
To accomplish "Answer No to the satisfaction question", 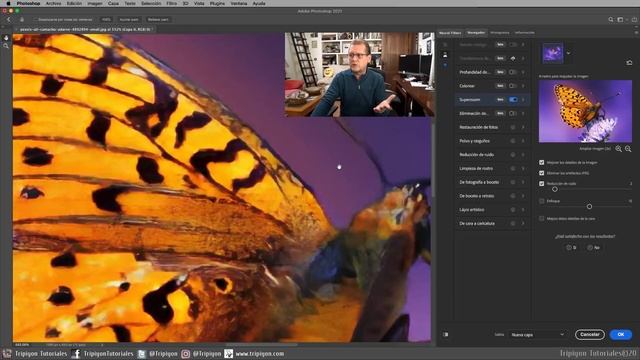I will coord(593,247).
